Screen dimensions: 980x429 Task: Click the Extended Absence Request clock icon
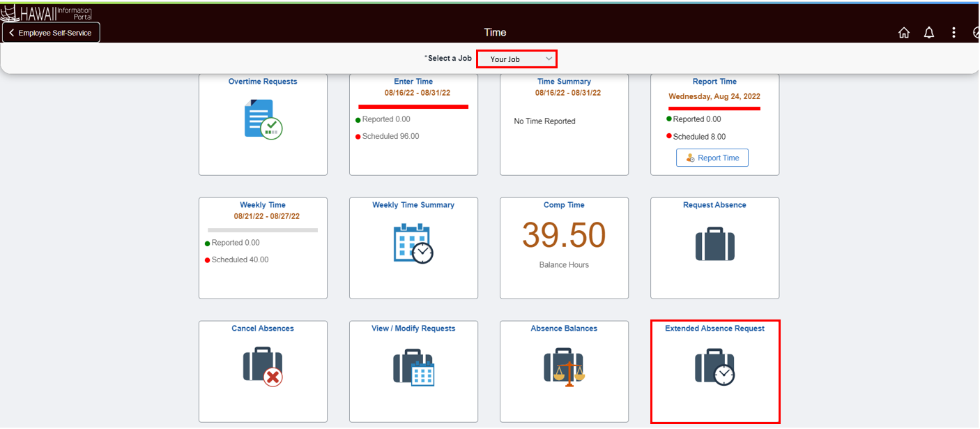(x=714, y=367)
